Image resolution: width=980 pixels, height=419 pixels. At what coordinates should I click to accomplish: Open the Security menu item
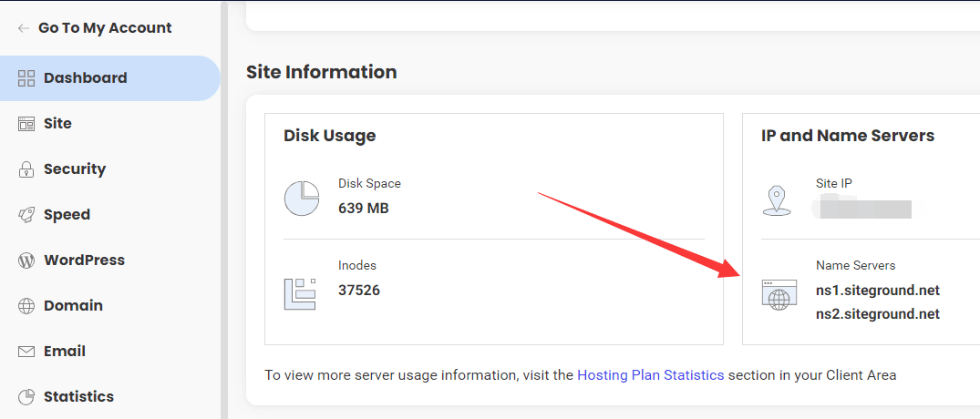coord(75,169)
